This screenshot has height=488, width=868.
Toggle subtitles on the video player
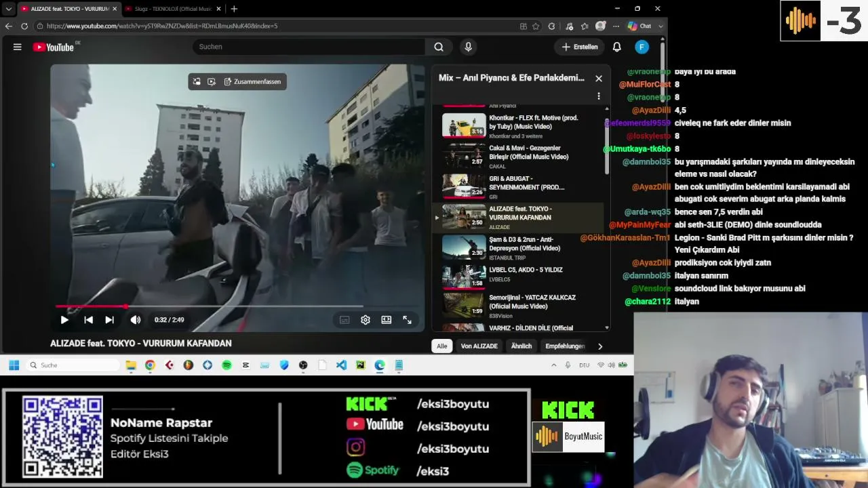pyautogui.click(x=344, y=320)
